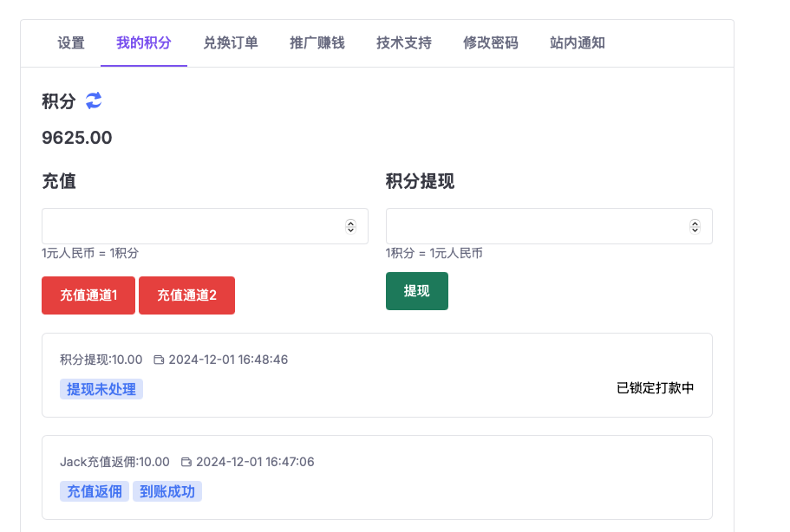Screen dimensions: 790x532
Task: Go to the 推广赚钱 tab
Action: coord(317,42)
